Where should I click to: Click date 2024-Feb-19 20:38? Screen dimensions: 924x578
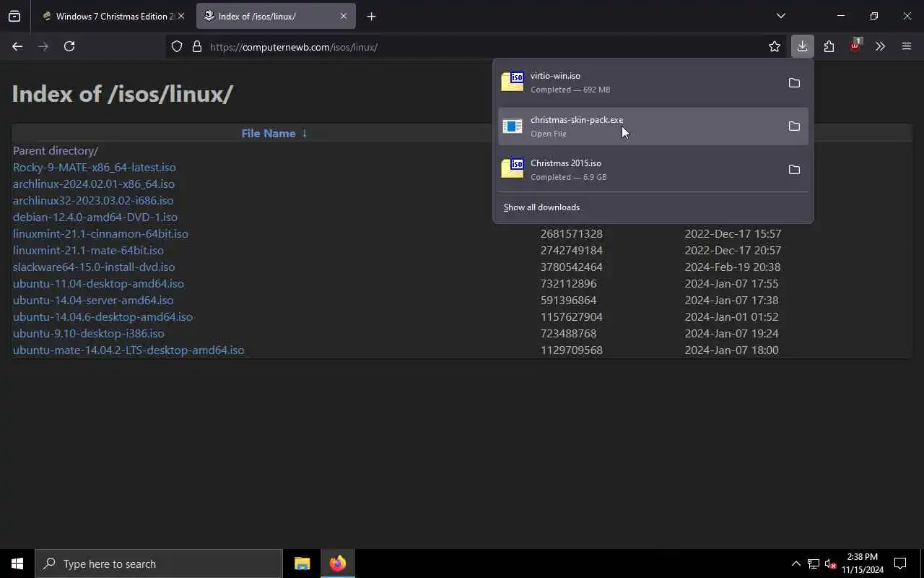(x=733, y=267)
